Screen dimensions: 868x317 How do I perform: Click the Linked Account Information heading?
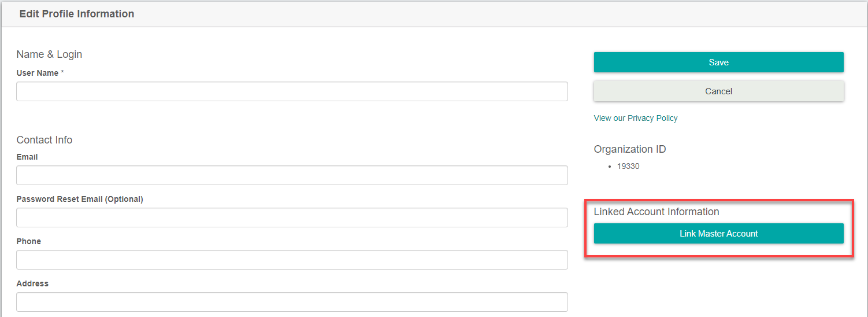point(656,212)
